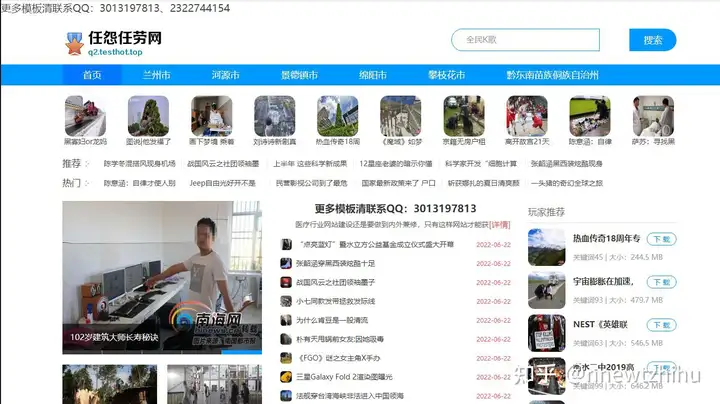Open the 图说|他发福了 thumbnail icon
Image resolution: width=720 pixels, height=404 pixels.
148,116
